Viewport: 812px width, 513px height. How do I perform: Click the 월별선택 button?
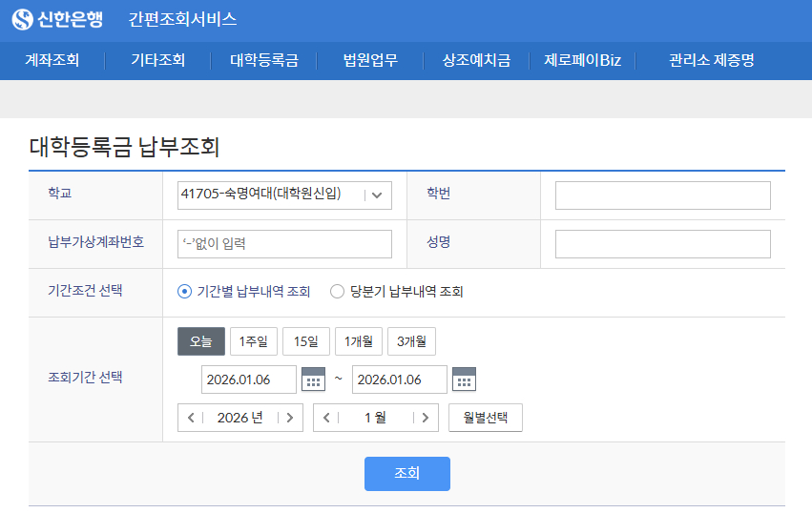(485, 418)
